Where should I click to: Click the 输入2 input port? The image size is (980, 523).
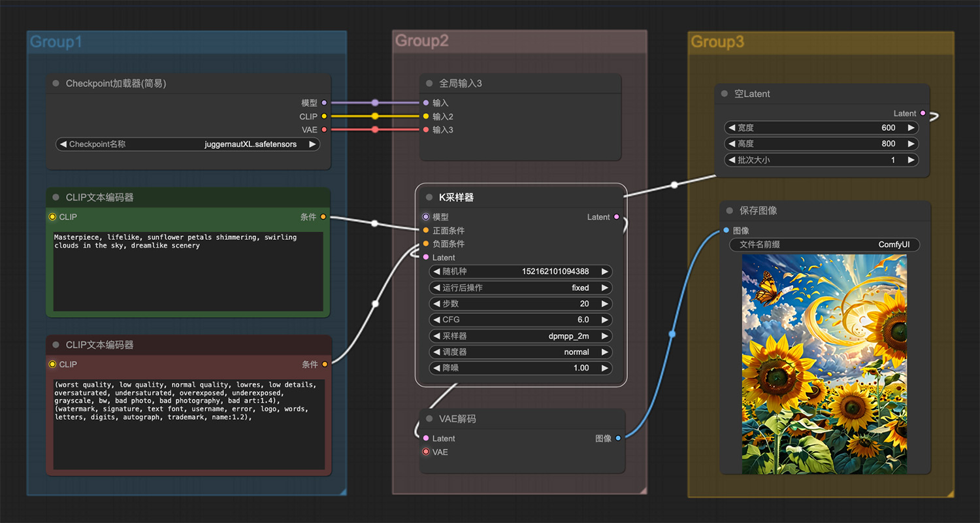coord(426,116)
